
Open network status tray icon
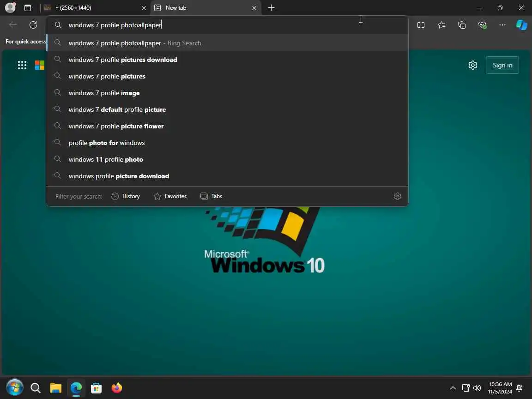click(465, 388)
